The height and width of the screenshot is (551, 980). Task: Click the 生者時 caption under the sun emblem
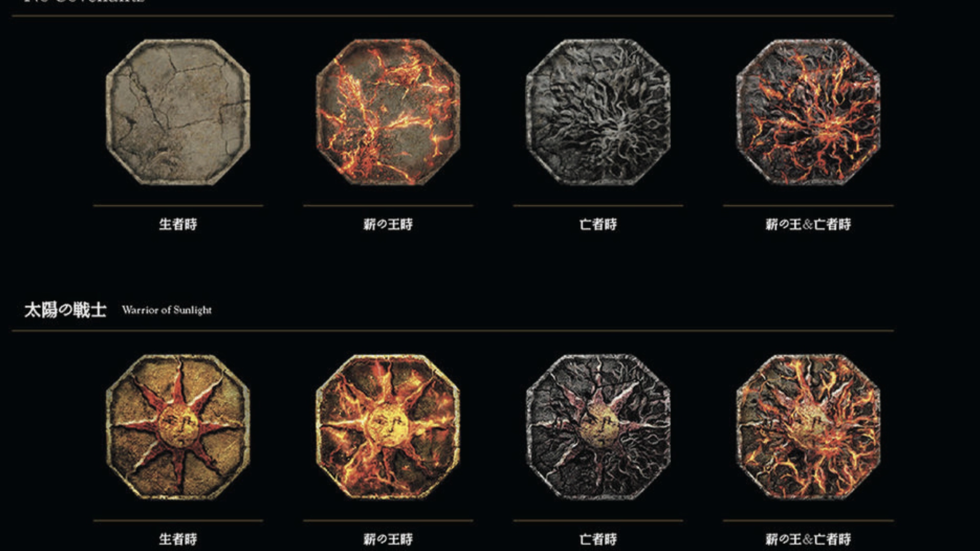178,539
